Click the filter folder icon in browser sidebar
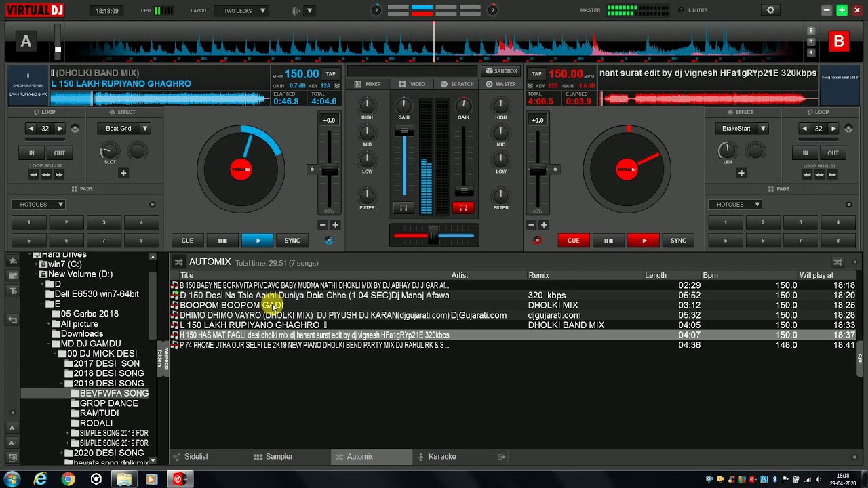This screenshot has width=868, height=488. (x=12, y=291)
